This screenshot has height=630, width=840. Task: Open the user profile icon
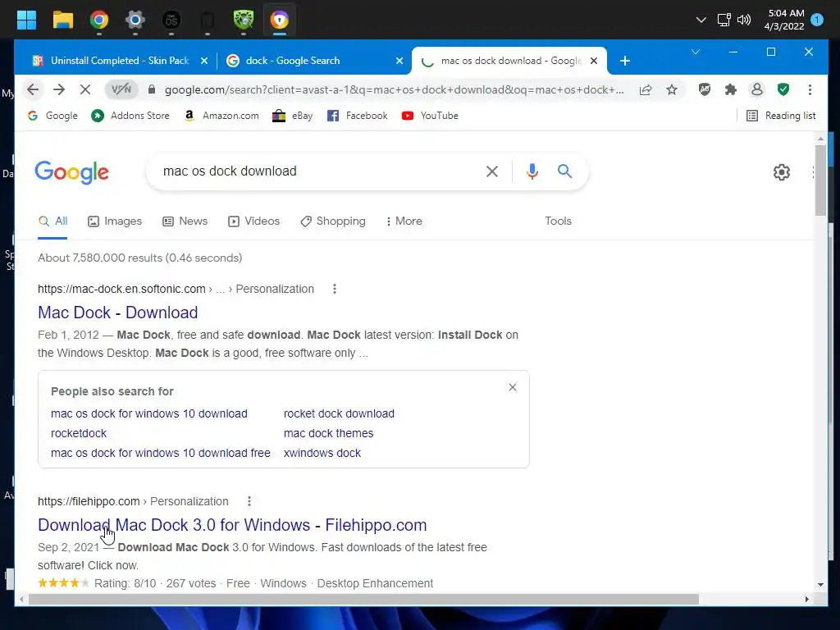(757, 89)
